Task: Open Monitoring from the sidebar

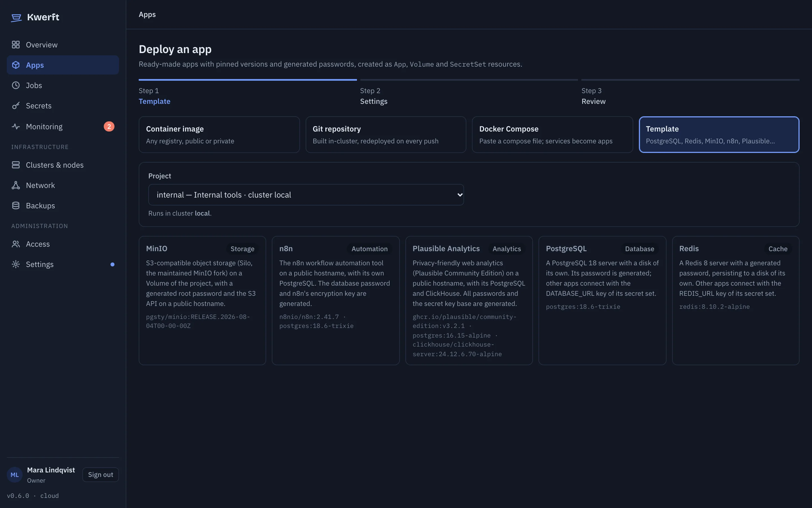Action: 63,127
